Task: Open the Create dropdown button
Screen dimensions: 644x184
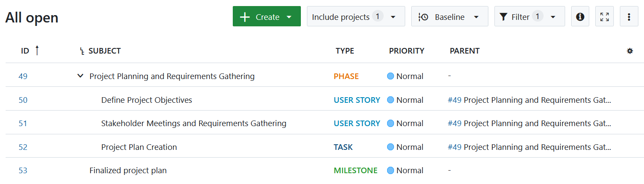Action: tap(266, 17)
